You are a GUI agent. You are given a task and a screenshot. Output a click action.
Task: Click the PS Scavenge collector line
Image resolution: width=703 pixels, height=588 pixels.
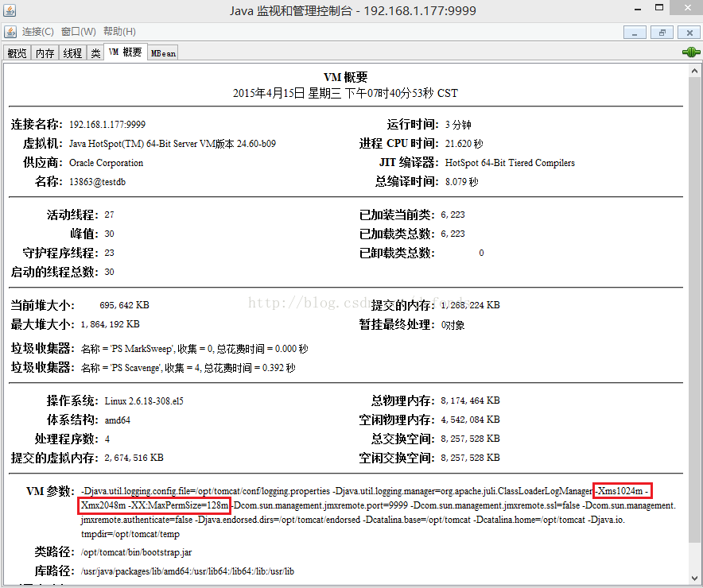(188, 368)
